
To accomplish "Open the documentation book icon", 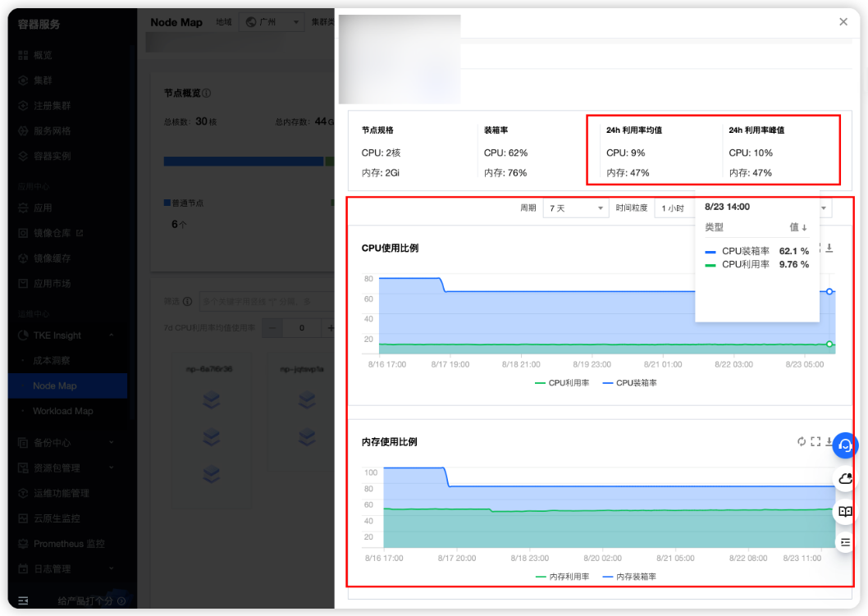I will 845,511.
